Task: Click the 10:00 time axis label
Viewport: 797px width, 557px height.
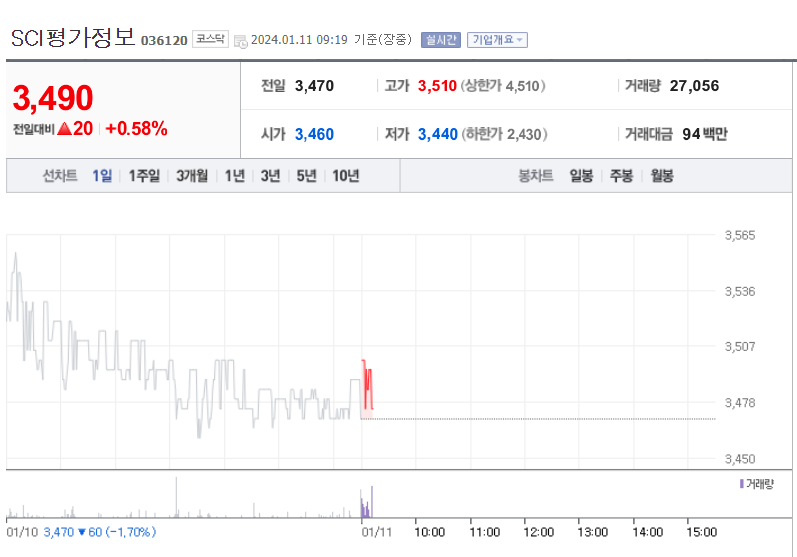Action: point(430,532)
